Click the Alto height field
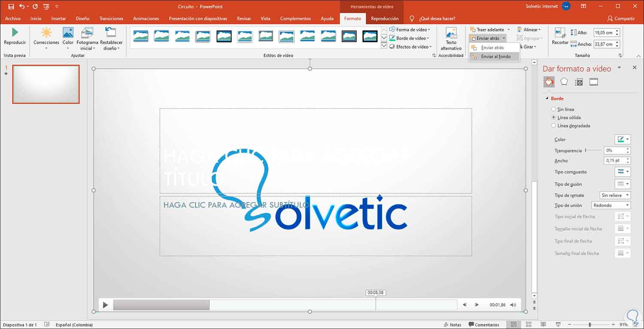The height and width of the screenshot is (329, 644). click(607, 33)
